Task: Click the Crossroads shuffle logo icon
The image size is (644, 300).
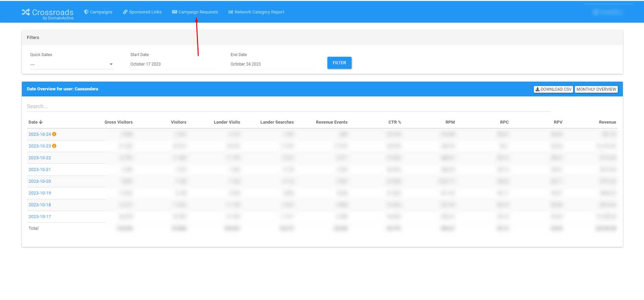Action: point(26,12)
